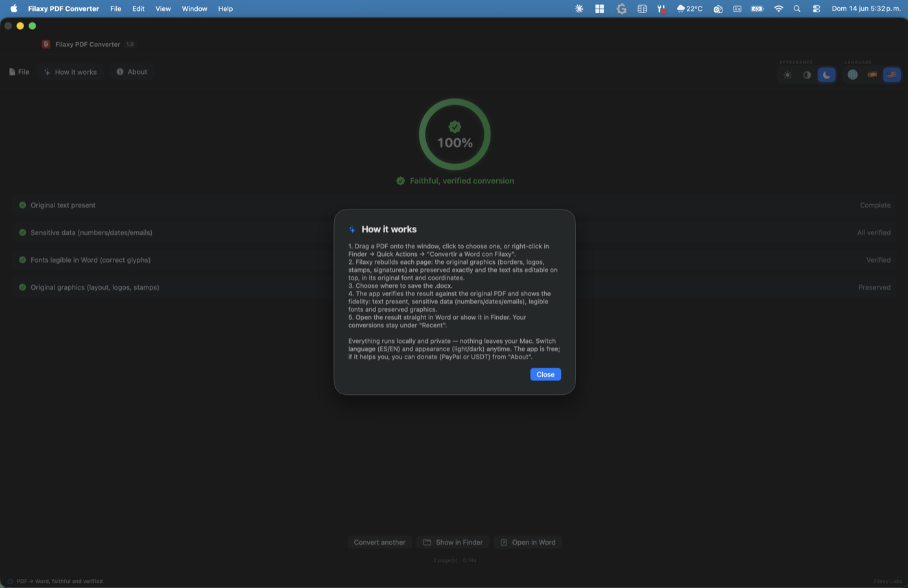Open the File tab in the app toolbar
The width and height of the screenshot is (908, 588).
[x=19, y=72]
